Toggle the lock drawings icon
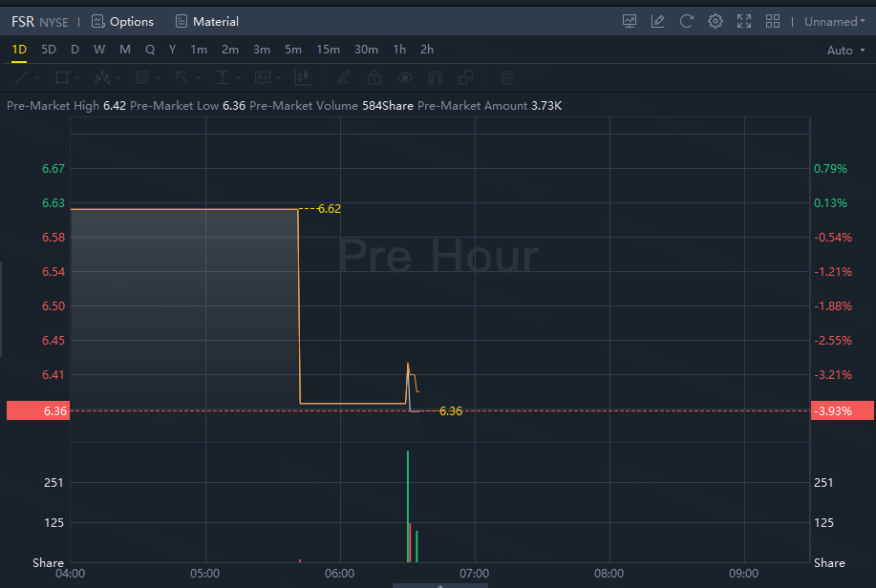This screenshot has height=588, width=876. pyautogui.click(x=374, y=77)
